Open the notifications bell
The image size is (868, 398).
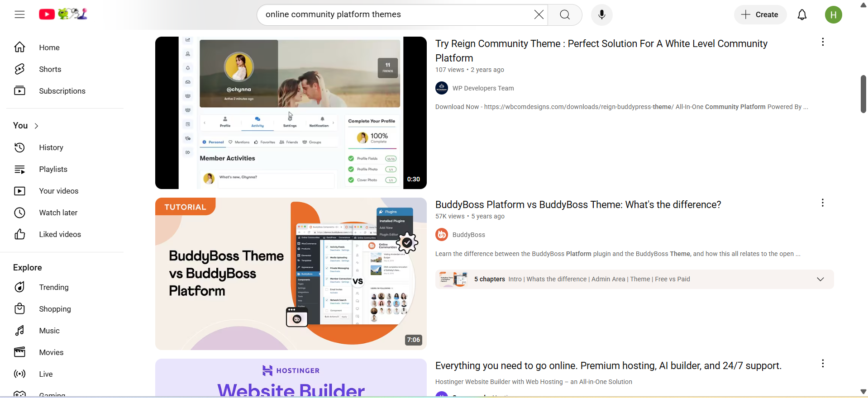pyautogui.click(x=802, y=15)
